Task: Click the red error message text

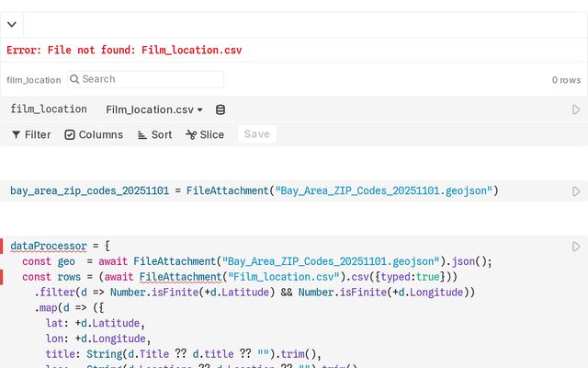Action: (x=124, y=50)
